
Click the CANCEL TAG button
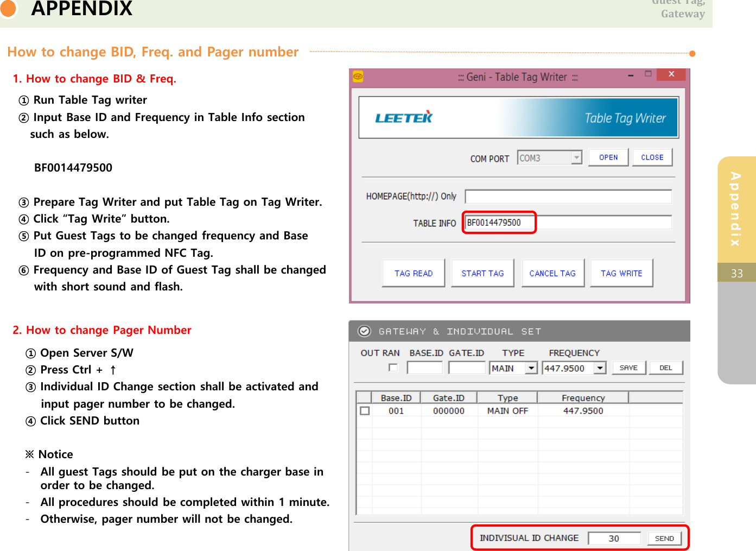552,273
